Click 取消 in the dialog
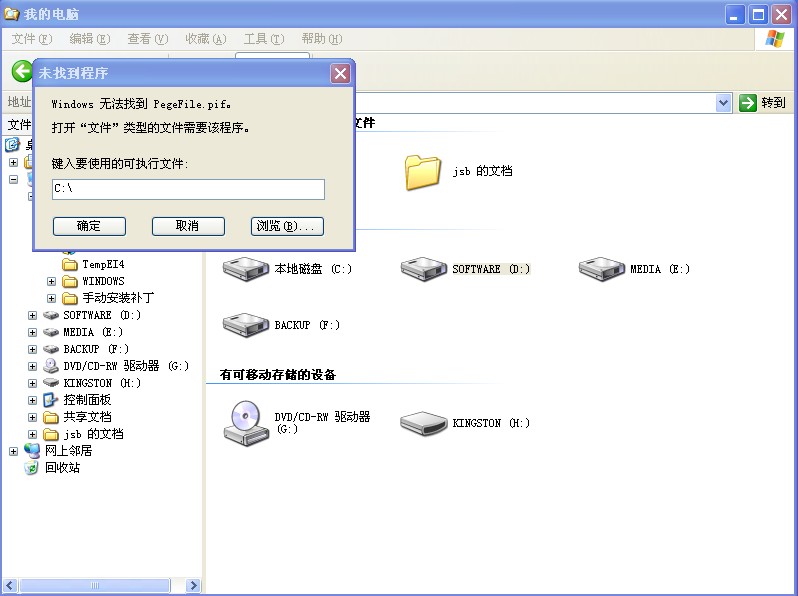 188,226
